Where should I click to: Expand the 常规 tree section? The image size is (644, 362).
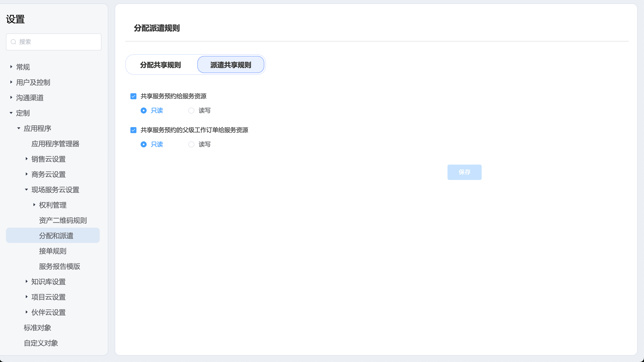click(x=11, y=67)
